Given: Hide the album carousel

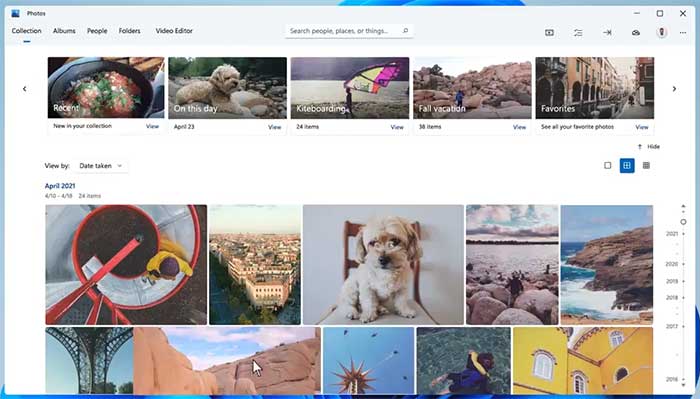Looking at the screenshot, I should [x=649, y=146].
